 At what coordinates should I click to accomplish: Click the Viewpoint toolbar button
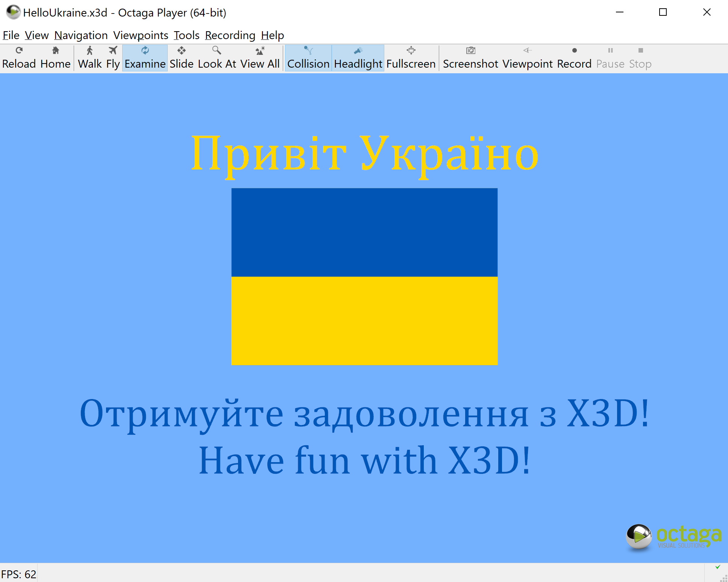(527, 57)
